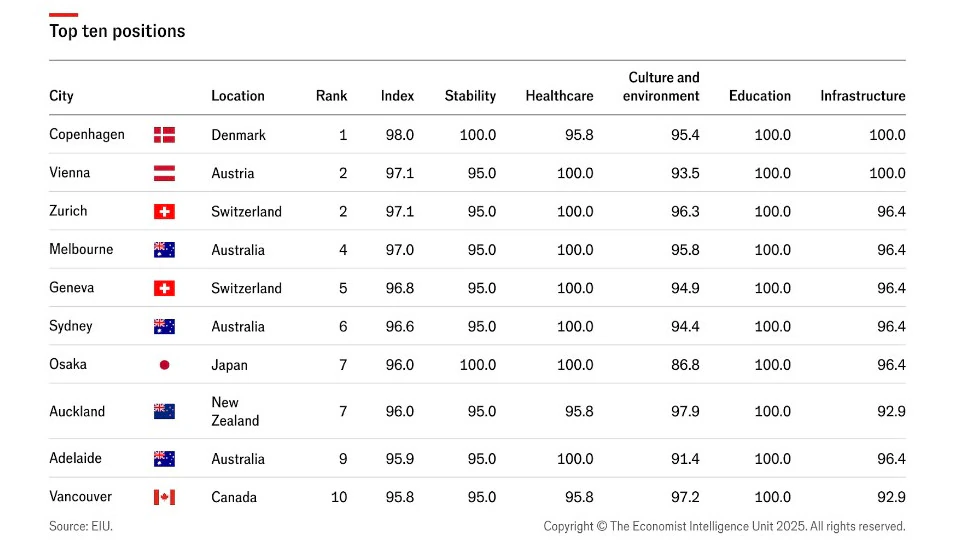Click the Top ten positions title
The height and width of the screenshot is (548, 974).
117,31
